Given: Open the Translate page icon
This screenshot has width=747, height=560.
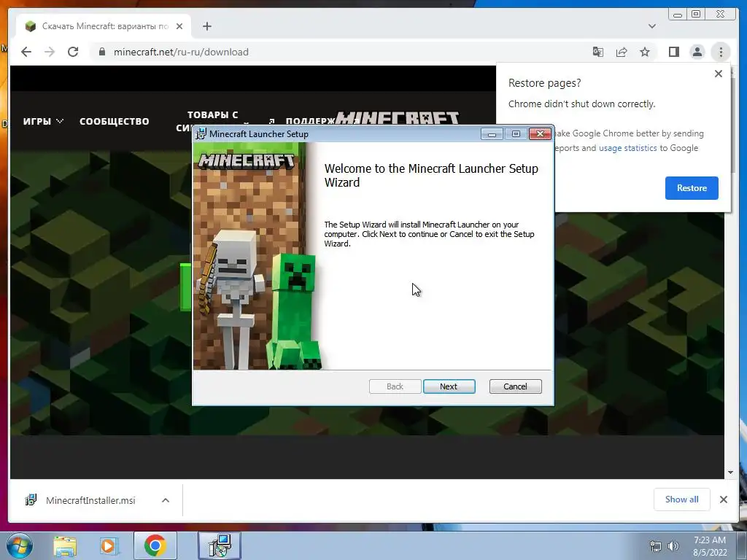Looking at the screenshot, I should [598, 52].
